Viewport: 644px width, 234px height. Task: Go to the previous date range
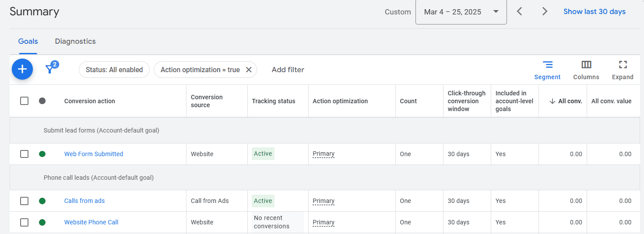point(519,12)
